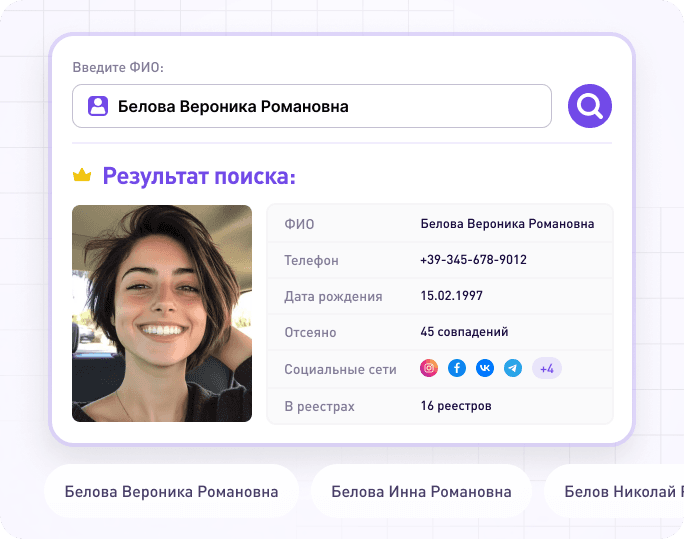Open the Instagram social network icon

click(x=429, y=369)
